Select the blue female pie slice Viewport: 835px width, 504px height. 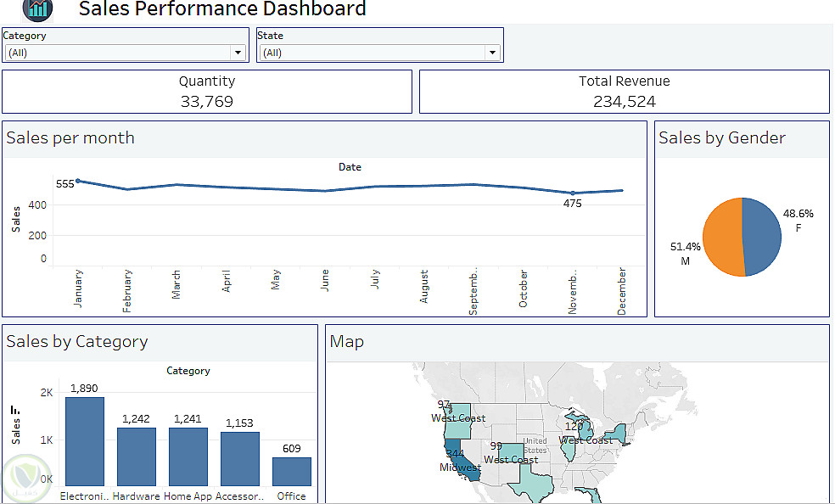(x=762, y=237)
